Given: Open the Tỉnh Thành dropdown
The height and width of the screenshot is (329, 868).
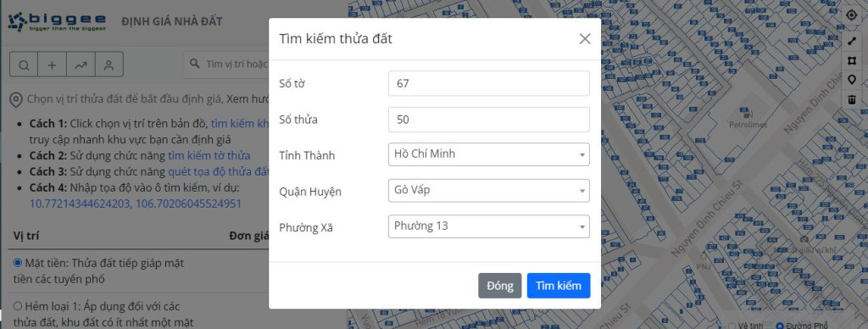Looking at the screenshot, I should [x=489, y=154].
